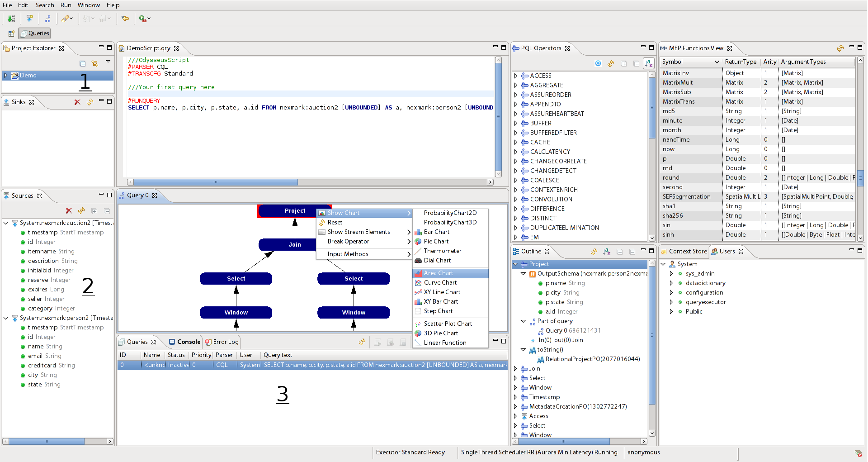Select the Queries perspective button

pyautogui.click(x=34, y=33)
